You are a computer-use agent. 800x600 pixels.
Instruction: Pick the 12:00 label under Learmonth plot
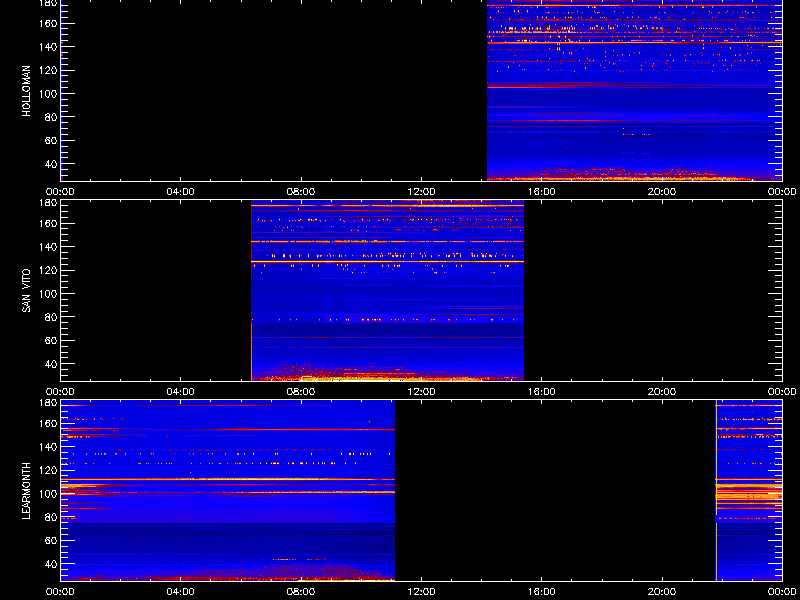[x=421, y=592]
